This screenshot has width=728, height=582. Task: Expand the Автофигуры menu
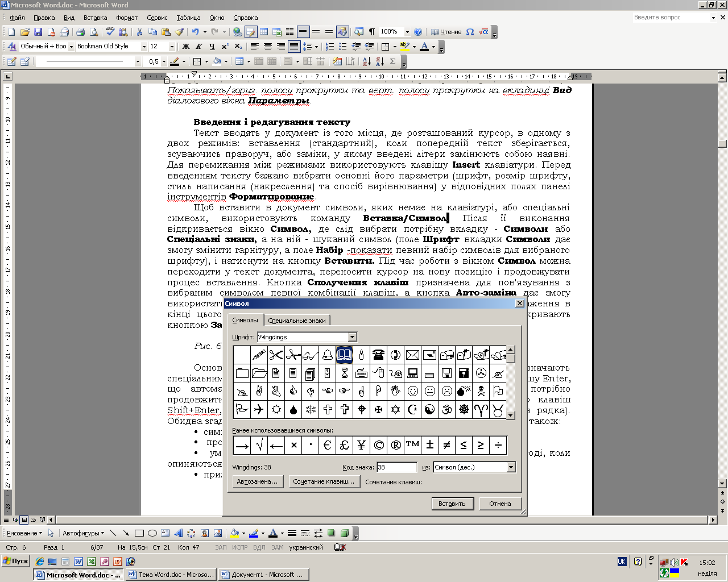point(83,533)
